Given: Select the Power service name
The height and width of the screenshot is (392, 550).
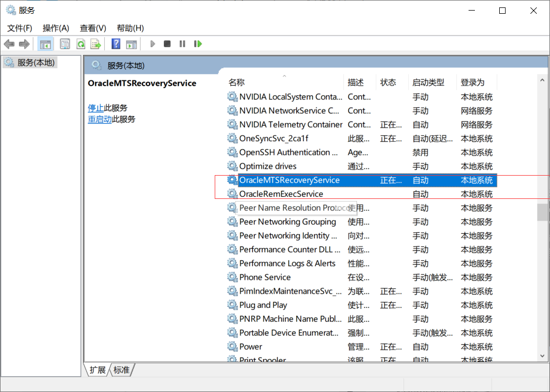Looking at the screenshot, I should pyautogui.click(x=251, y=347).
